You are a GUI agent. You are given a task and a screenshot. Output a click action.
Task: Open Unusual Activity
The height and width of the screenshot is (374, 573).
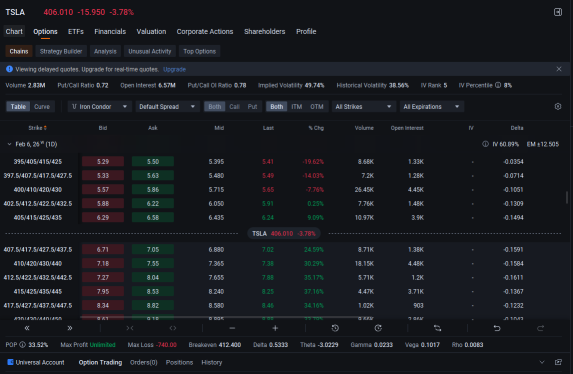coord(150,51)
